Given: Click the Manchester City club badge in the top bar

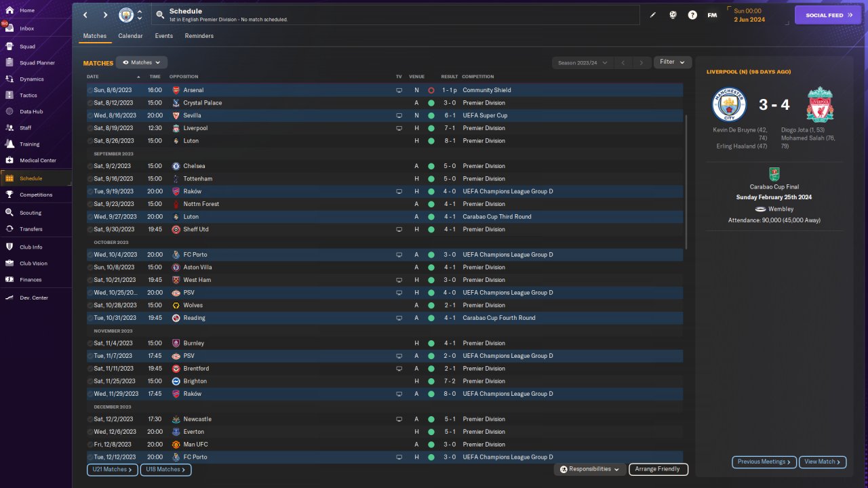Looking at the screenshot, I should click(x=126, y=15).
